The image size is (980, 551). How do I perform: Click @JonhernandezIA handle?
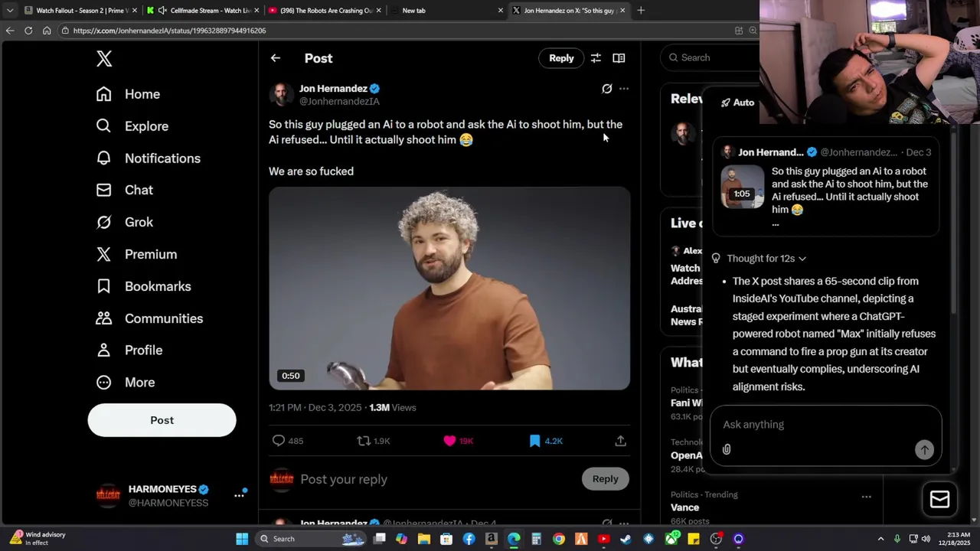339,102
